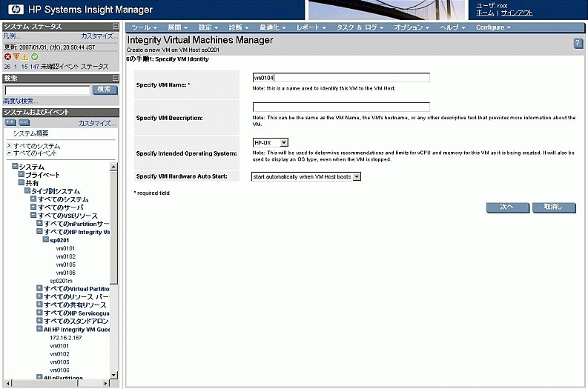Open the システム概要 link

point(30,133)
